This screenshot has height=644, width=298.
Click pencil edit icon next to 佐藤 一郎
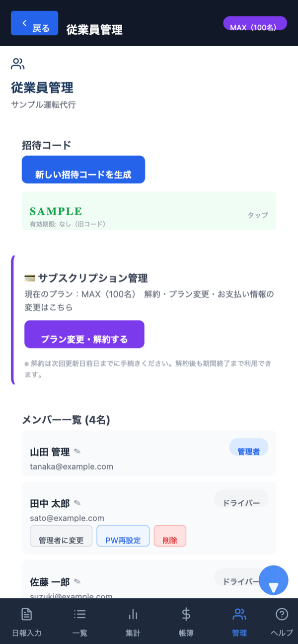coord(77,581)
